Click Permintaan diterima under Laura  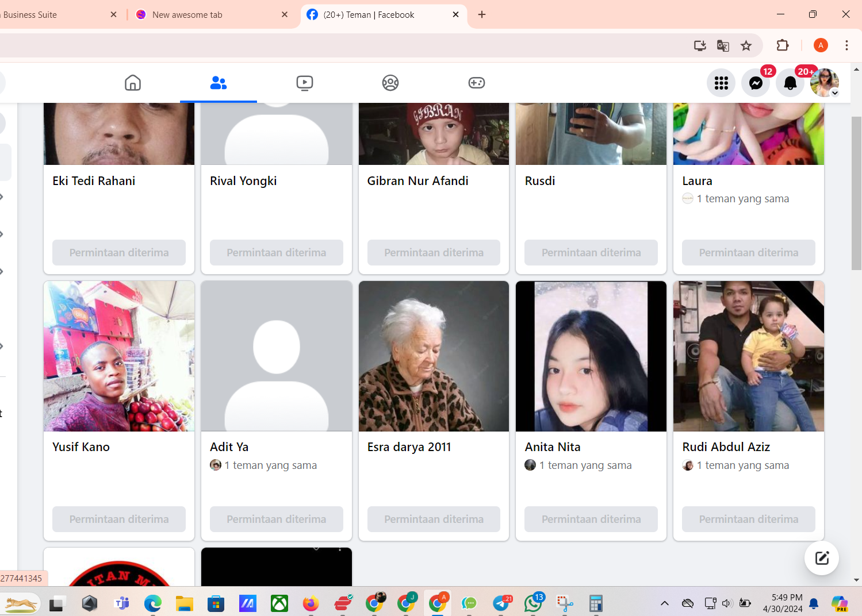749,252
